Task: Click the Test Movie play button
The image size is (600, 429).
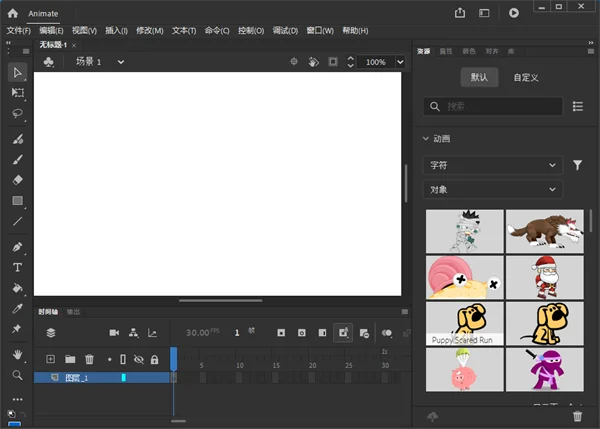Action: pos(514,13)
